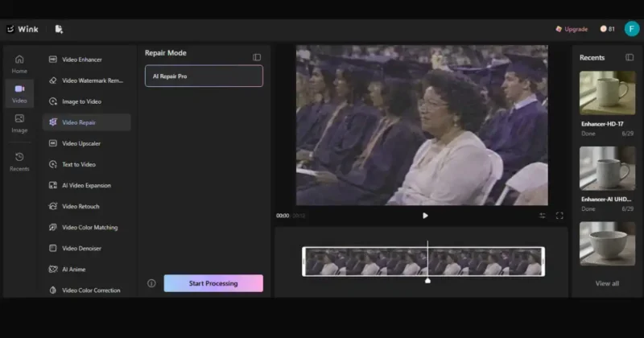Open the user profile avatar F
644x338 pixels.
coord(632,29)
